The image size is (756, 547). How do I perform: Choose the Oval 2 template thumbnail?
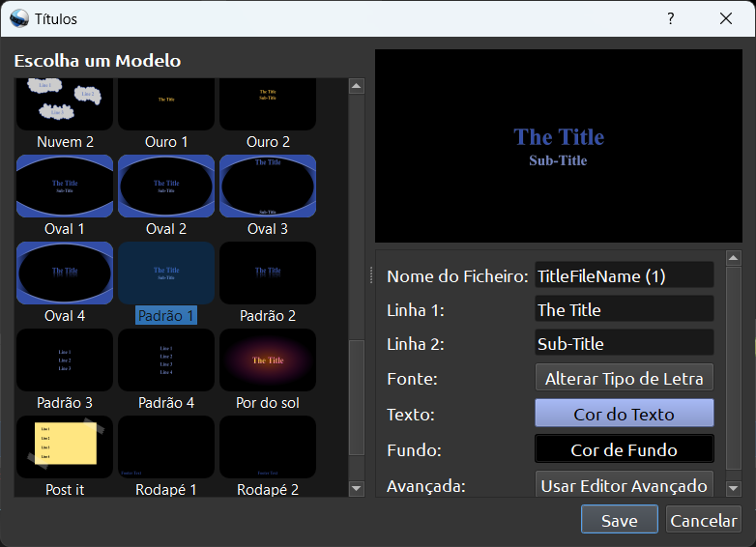pyautogui.click(x=166, y=186)
